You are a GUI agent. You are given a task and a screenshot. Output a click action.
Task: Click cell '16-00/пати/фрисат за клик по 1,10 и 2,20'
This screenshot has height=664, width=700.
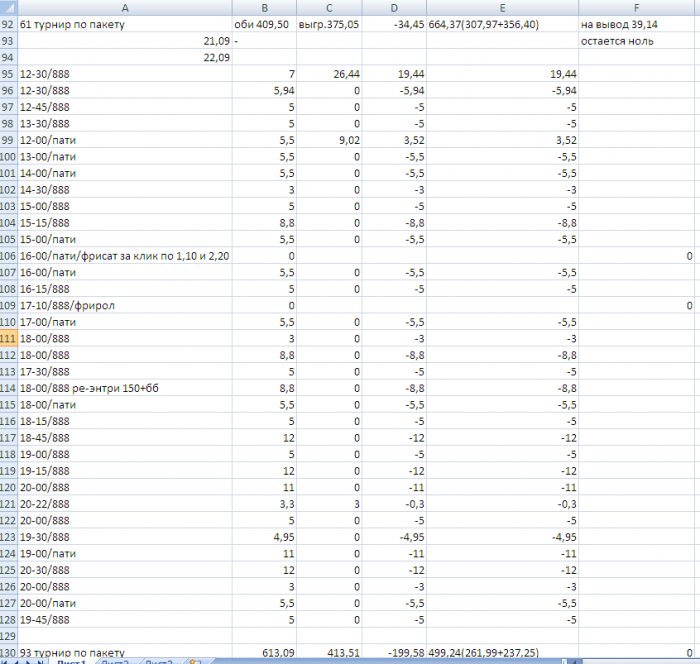tap(125, 256)
